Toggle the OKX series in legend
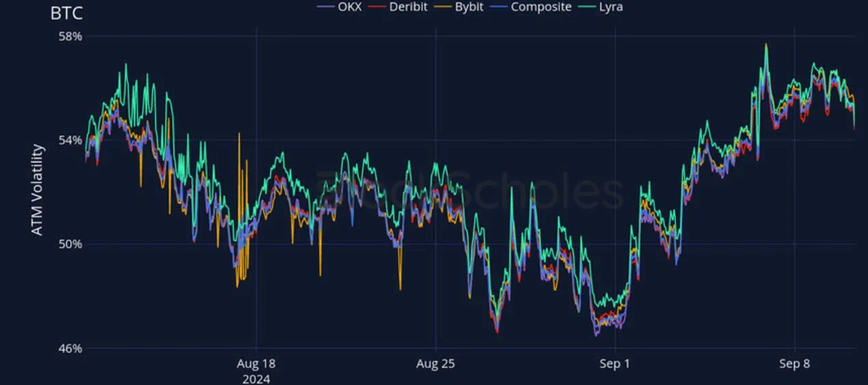Screen dimensions: 868x385 tap(339, 7)
